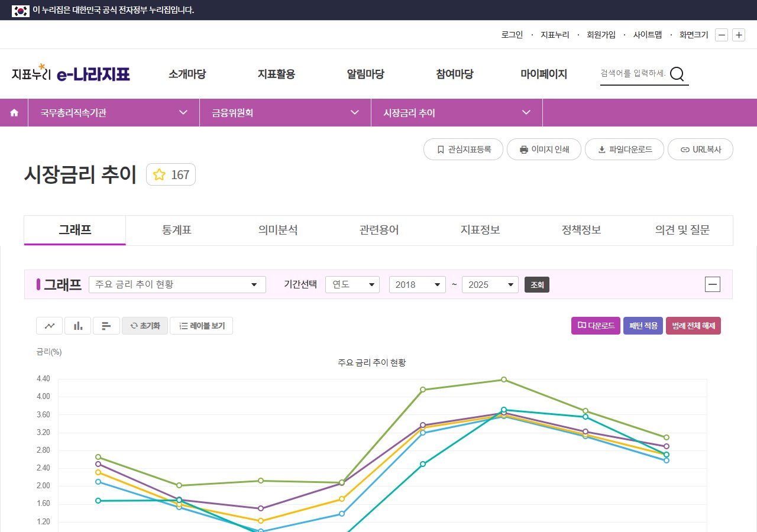Click the 지표누리 e-나라지표 logo
This screenshot has width=757, height=532.
point(71,73)
